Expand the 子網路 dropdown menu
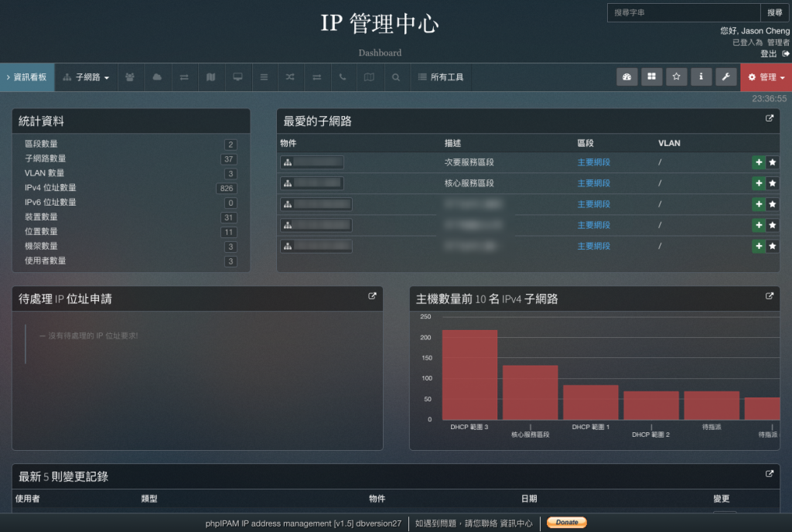Image resolution: width=792 pixels, height=532 pixels. (x=86, y=77)
